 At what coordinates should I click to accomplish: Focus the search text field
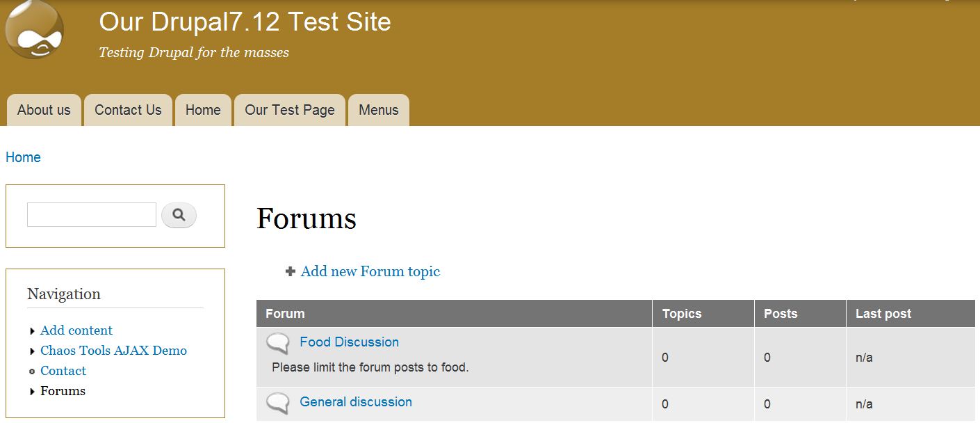(x=92, y=215)
